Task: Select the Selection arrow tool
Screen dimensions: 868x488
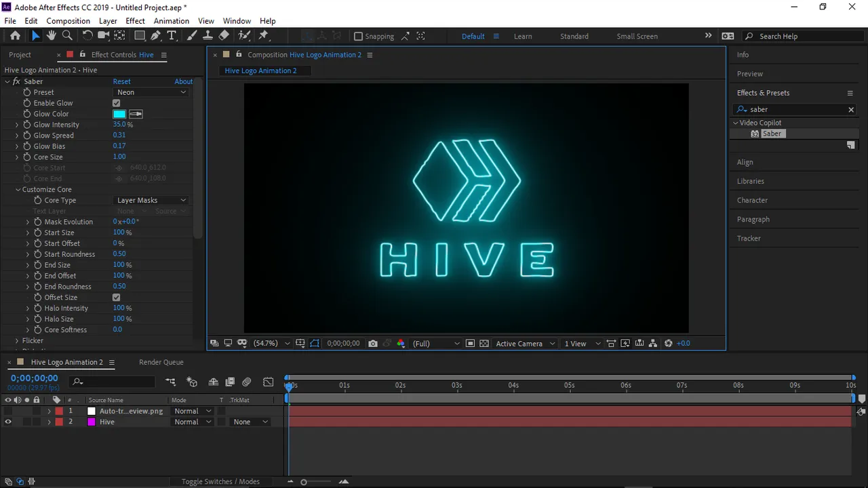Action: point(36,36)
